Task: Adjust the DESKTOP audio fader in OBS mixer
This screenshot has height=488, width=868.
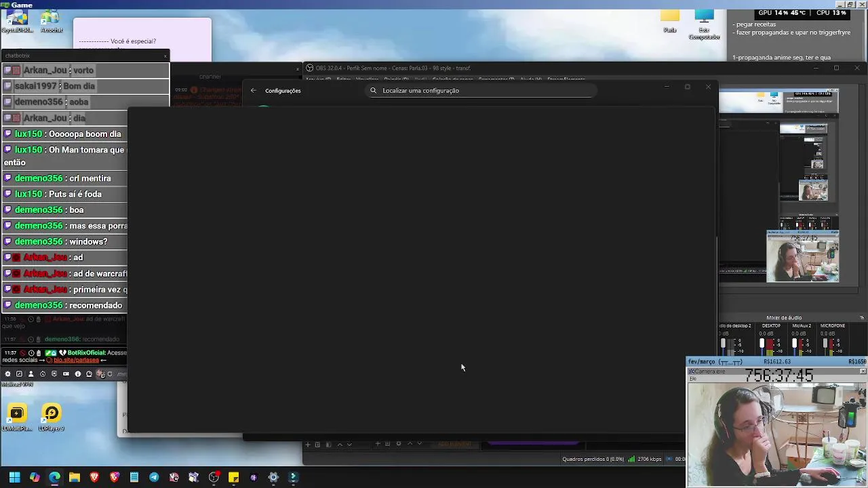Action: pos(762,344)
